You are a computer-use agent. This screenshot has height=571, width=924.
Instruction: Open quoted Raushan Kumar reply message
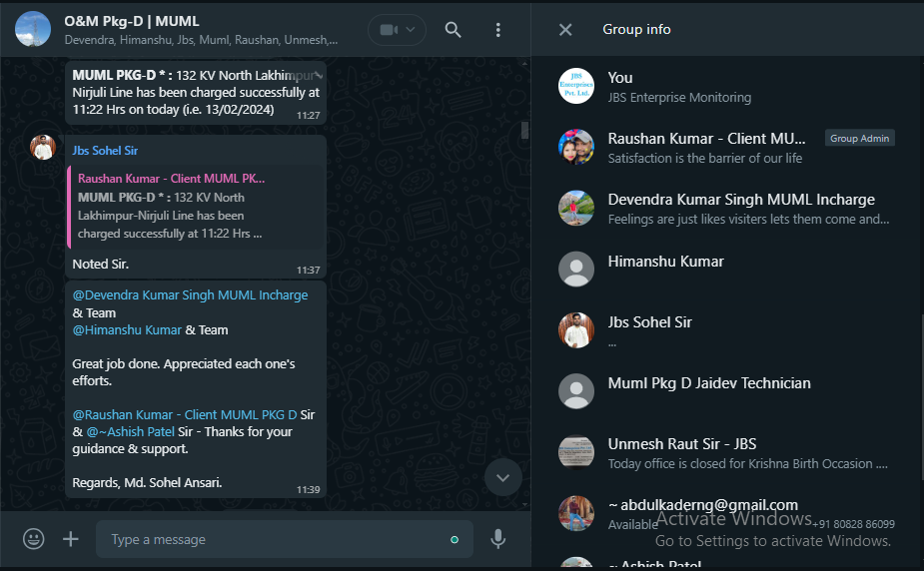(196, 207)
